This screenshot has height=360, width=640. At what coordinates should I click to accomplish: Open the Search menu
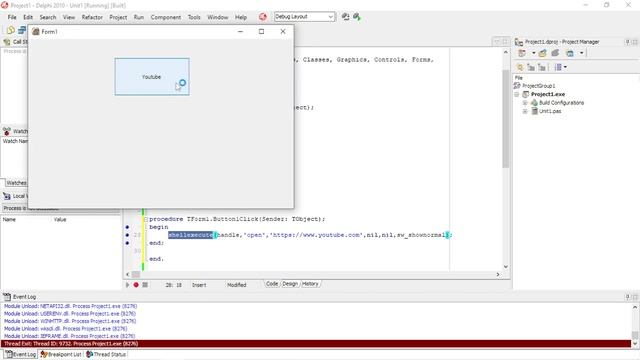pyautogui.click(x=48, y=17)
